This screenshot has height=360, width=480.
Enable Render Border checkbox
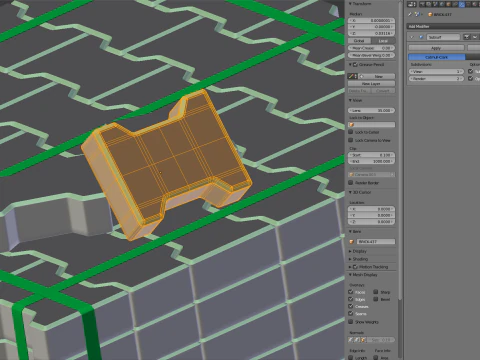coord(350,182)
